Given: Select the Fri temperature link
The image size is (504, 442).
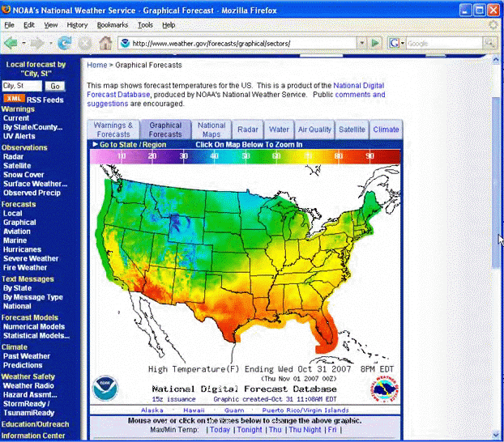Looking at the screenshot, I should (332, 430).
